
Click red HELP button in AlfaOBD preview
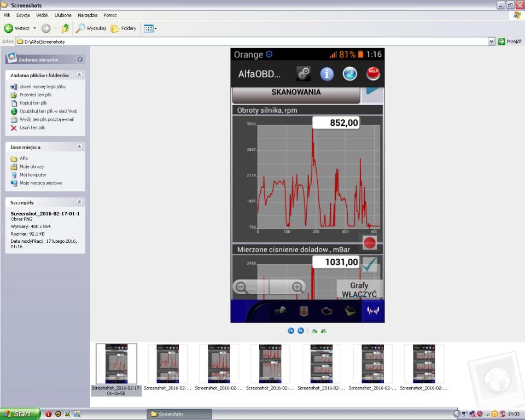(x=373, y=74)
